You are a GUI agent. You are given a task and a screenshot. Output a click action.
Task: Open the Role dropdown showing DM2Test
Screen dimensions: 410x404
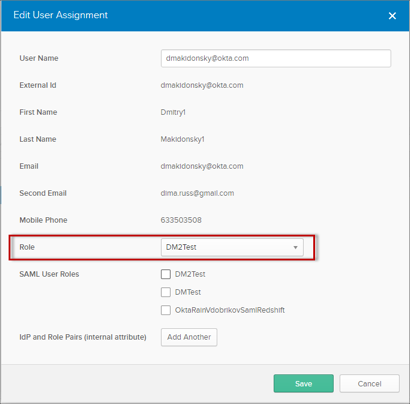point(232,247)
